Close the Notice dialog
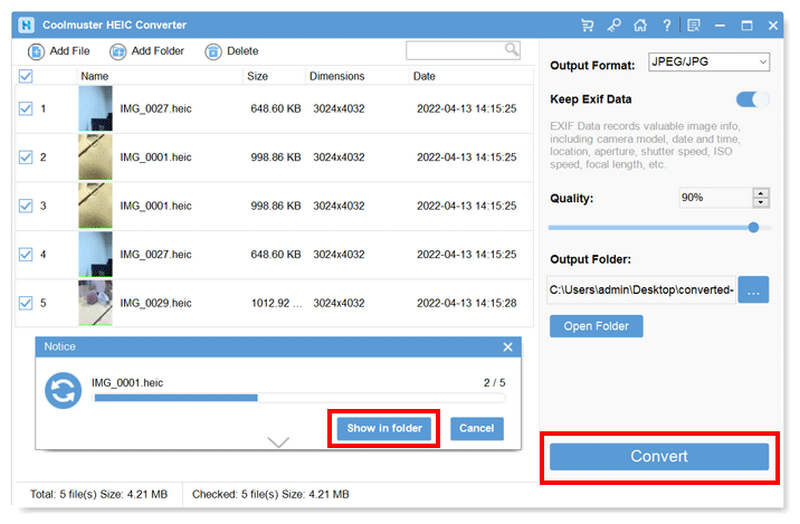 tap(508, 347)
